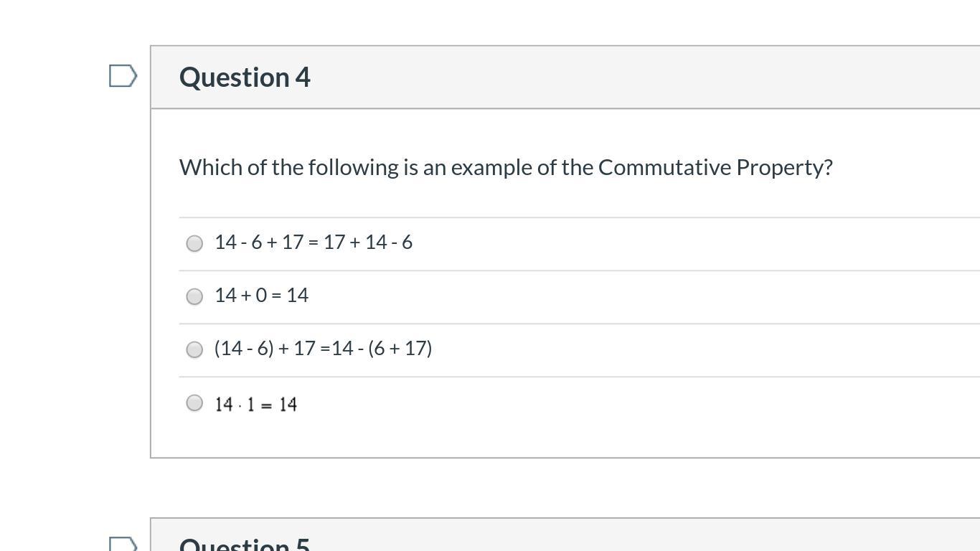Click the answer text '14 - 6 + 17 = 17 + 14 - 6'
This screenshot has height=551, width=980.
(x=313, y=242)
